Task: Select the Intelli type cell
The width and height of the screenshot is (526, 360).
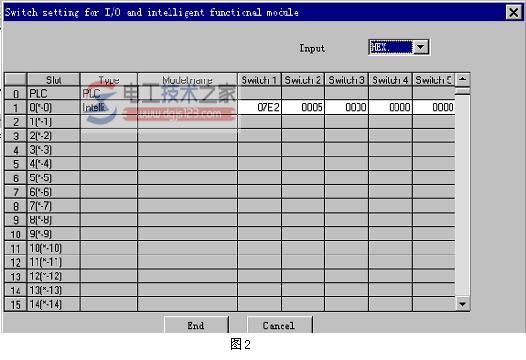Action: [109, 107]
